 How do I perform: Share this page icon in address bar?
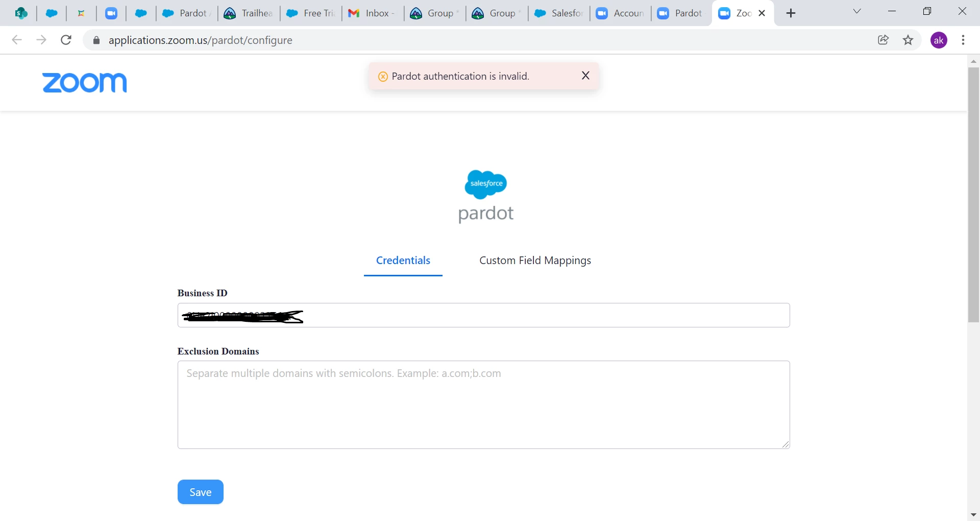coord(884,40)
